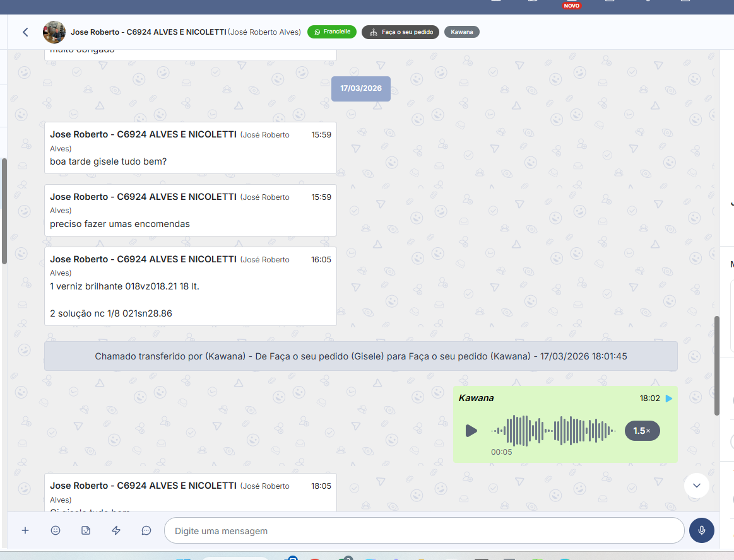Play Kawana's voice message

tap(471, 431)
